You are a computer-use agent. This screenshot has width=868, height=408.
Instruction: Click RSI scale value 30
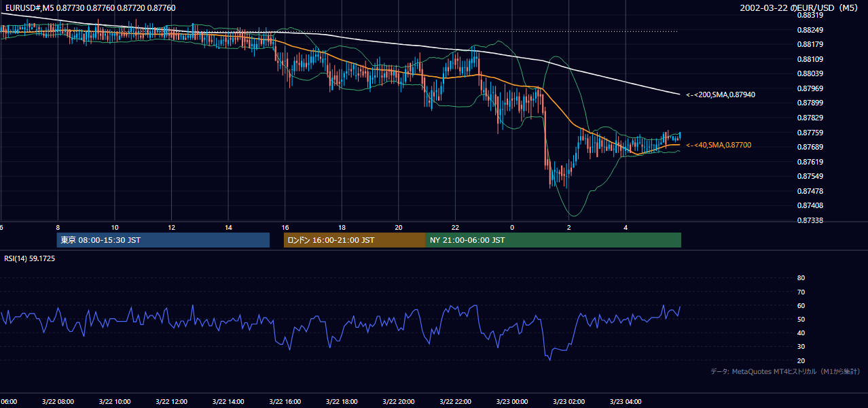coord(801,347)
